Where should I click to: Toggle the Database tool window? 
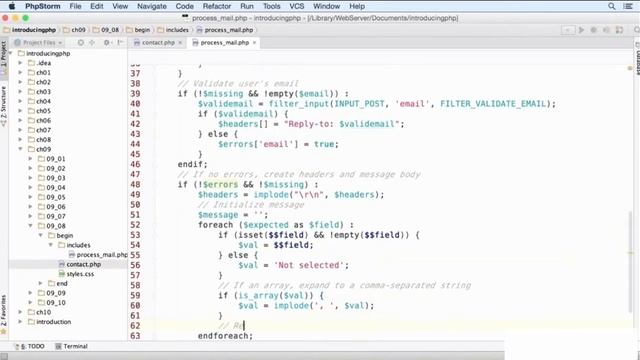[637, 59]
